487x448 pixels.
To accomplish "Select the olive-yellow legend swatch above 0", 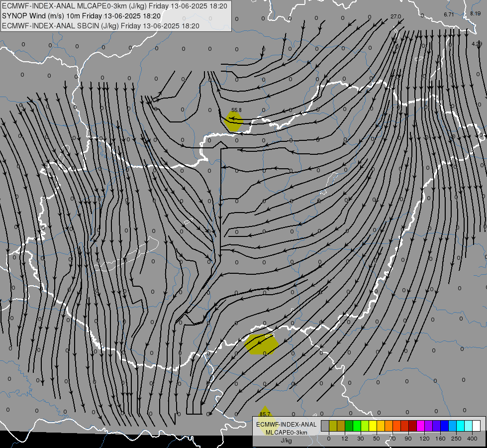I will point(333,426).
